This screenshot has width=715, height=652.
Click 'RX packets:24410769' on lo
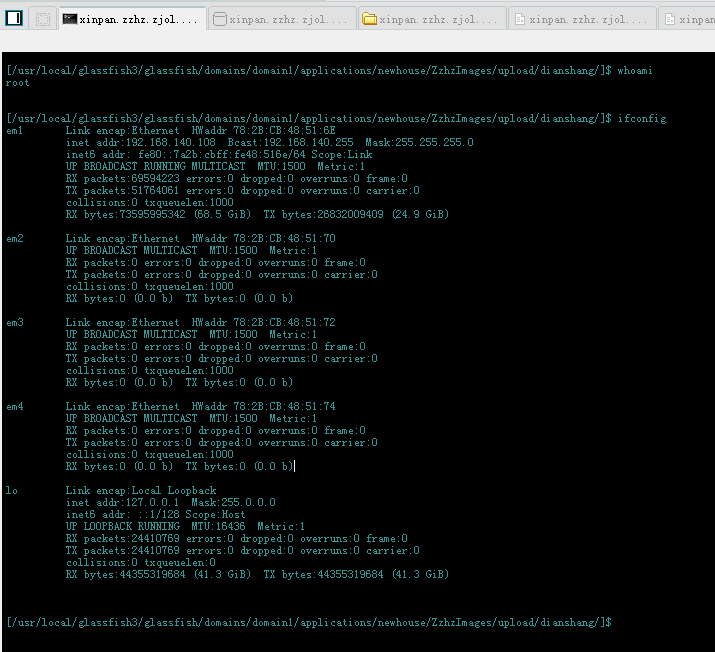click(123, 538)
